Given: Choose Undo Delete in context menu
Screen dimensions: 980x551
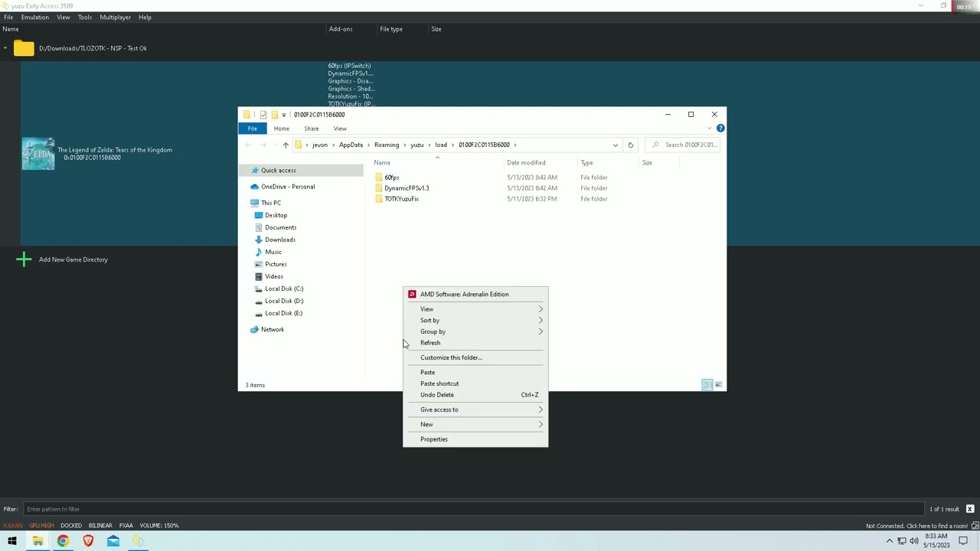Looking at the screenshot, I should coord(475,395).
